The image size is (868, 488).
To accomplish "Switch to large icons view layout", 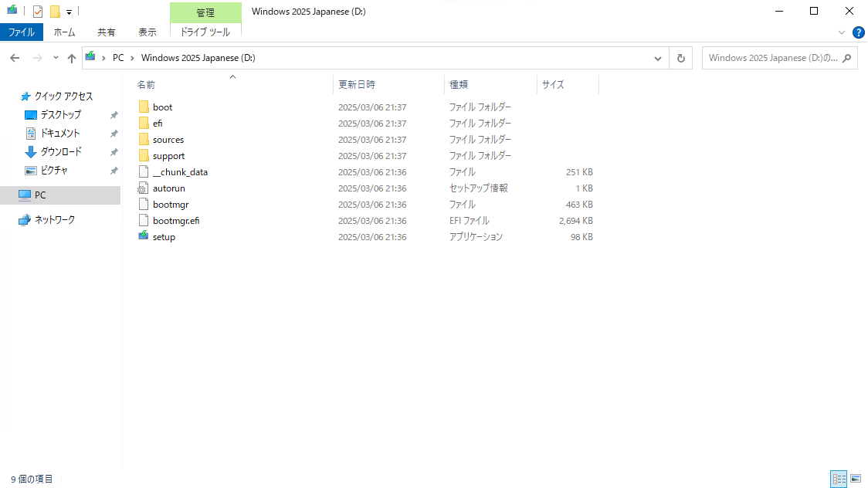I will [x=856, y=479].
